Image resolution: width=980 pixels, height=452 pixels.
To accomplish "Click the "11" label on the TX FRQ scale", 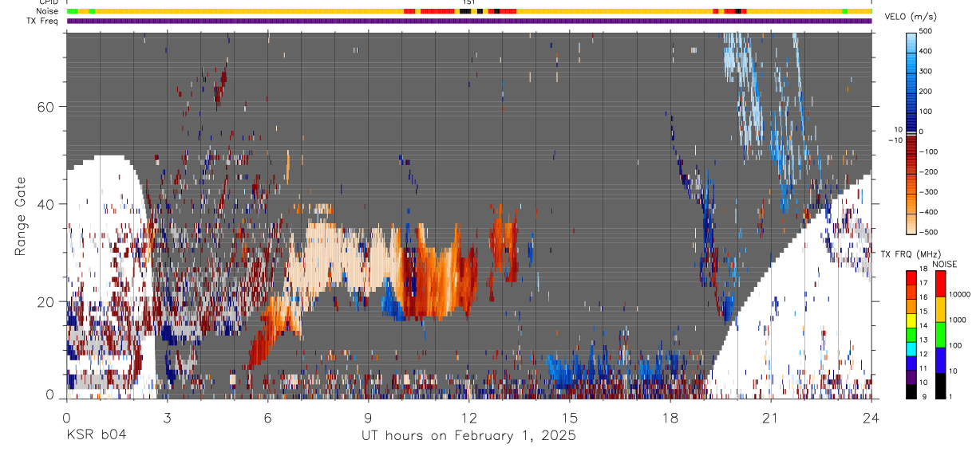I will 923,368.
